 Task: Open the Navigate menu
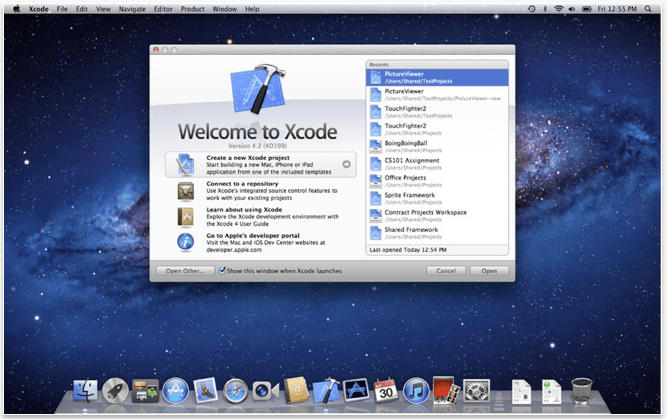tap(132, 9)
